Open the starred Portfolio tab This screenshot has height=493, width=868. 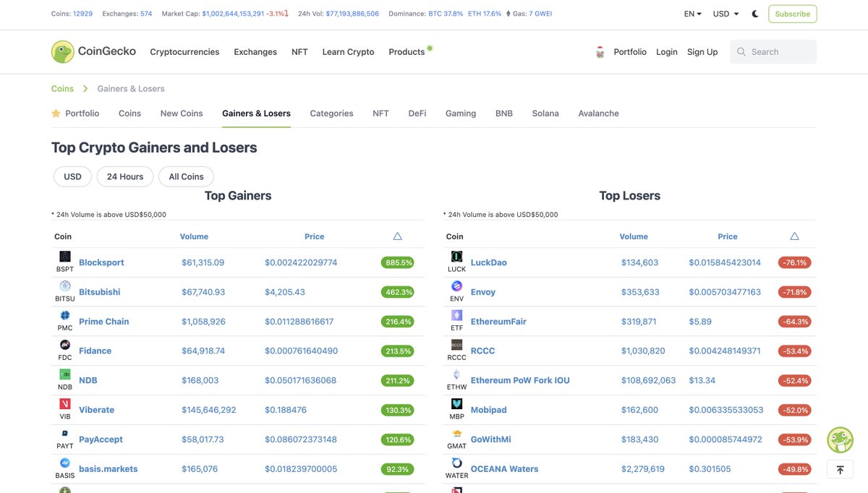coord(75,113)
